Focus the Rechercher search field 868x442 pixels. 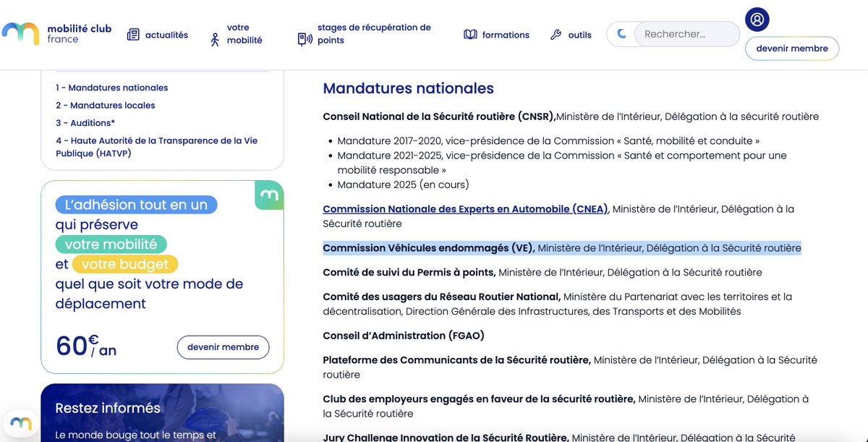tap(687, 34)
